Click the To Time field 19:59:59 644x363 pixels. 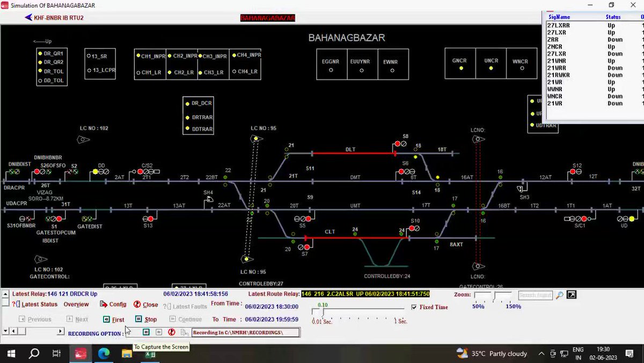coord(272,320)
